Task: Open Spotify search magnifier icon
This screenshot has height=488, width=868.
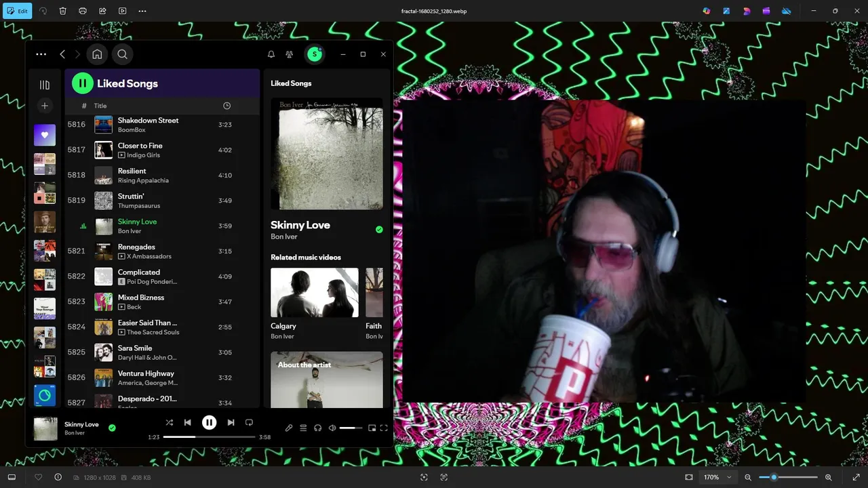Action: click(x=122, y=54)
